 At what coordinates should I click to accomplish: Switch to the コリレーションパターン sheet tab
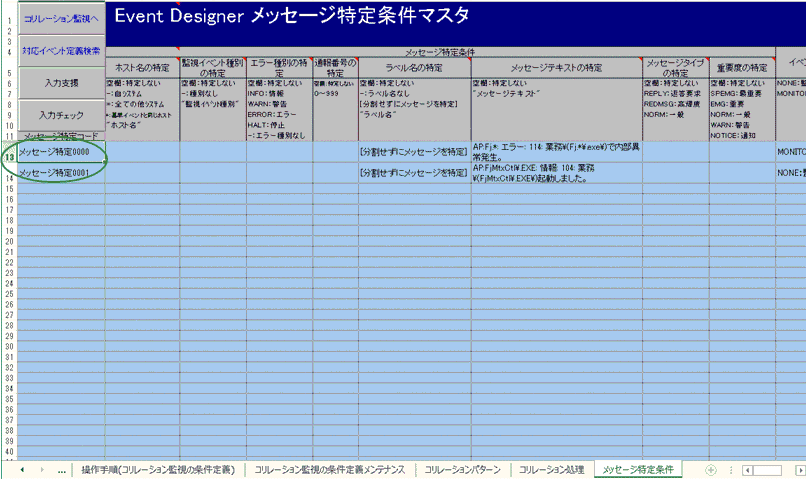click(462, 470)
